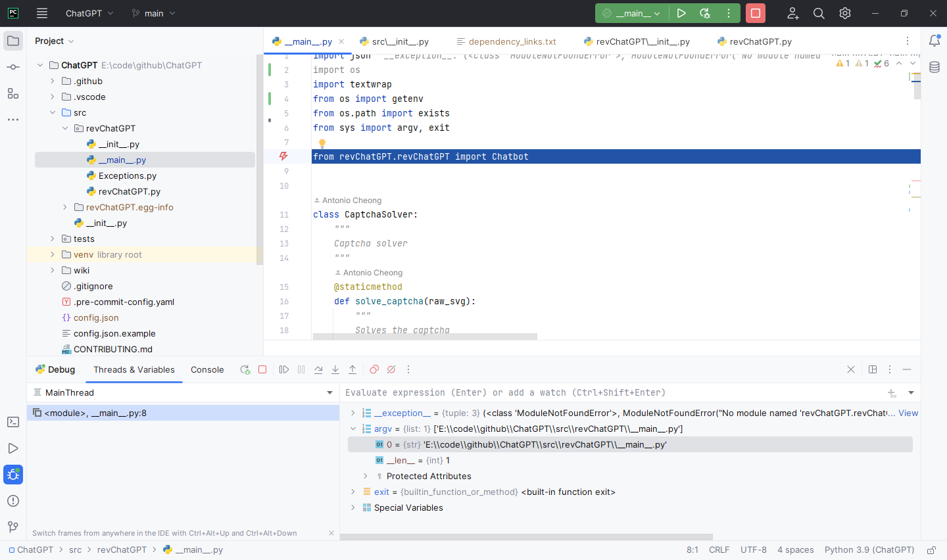The height and width of the screenshot is (560, 947).
Task: Open the Git tool window
Action: pos(12,526)
